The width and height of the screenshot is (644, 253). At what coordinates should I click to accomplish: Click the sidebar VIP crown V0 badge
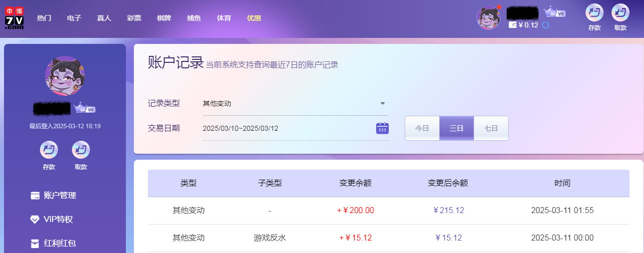coord(84,108)
